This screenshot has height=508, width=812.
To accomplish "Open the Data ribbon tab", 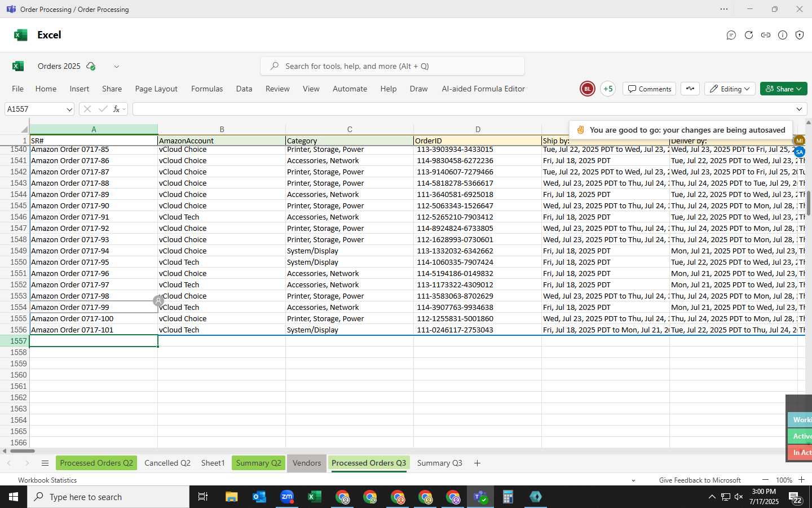I will click(x=244, y=89).
